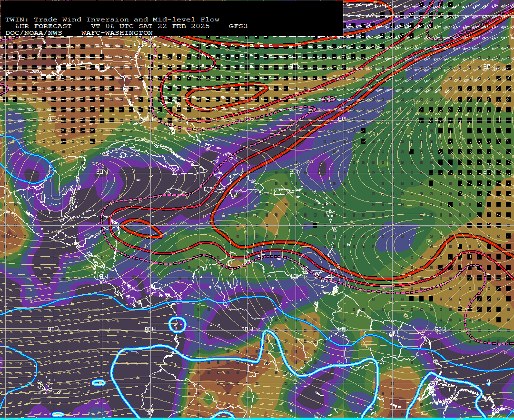Select the "DOC/NOAA/NWS" source text
514x420 pixels.
tap(34, 33)
